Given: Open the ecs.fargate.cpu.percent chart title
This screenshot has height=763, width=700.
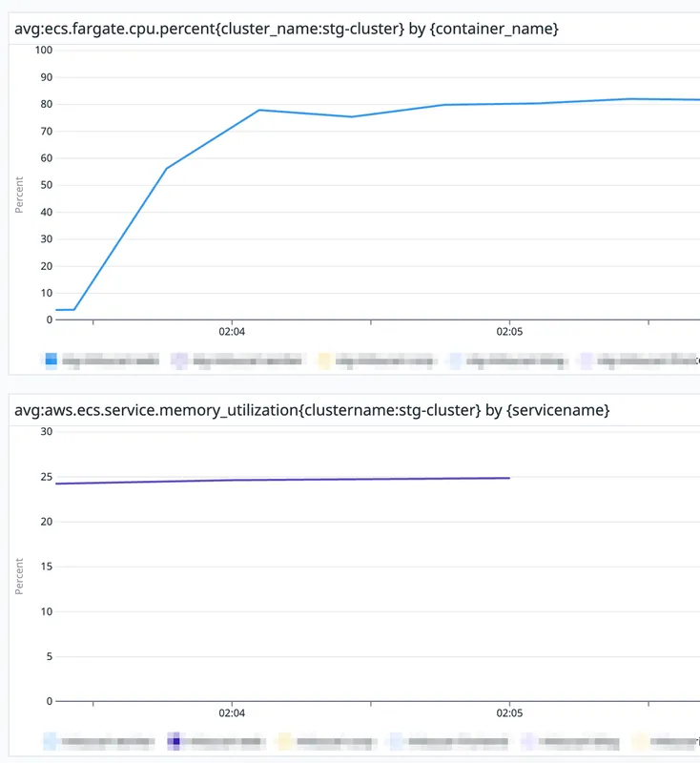Looking at the screenshot, I should pos(286,30).
